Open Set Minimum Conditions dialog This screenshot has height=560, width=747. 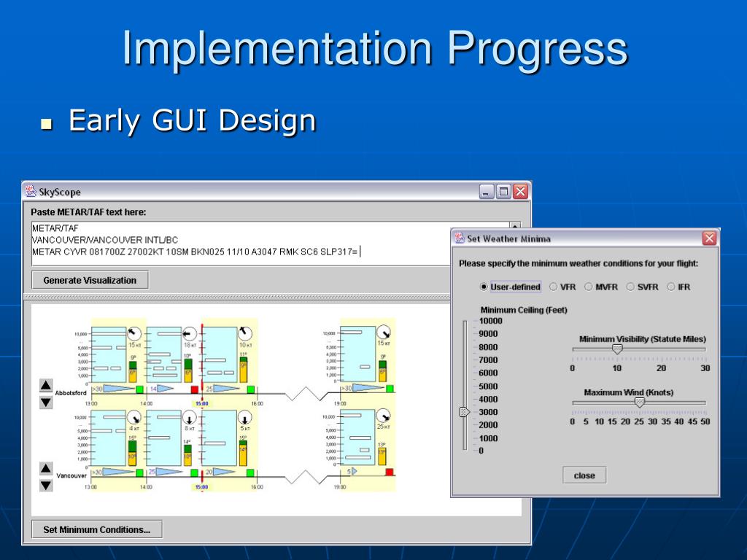tap(97, 529)
